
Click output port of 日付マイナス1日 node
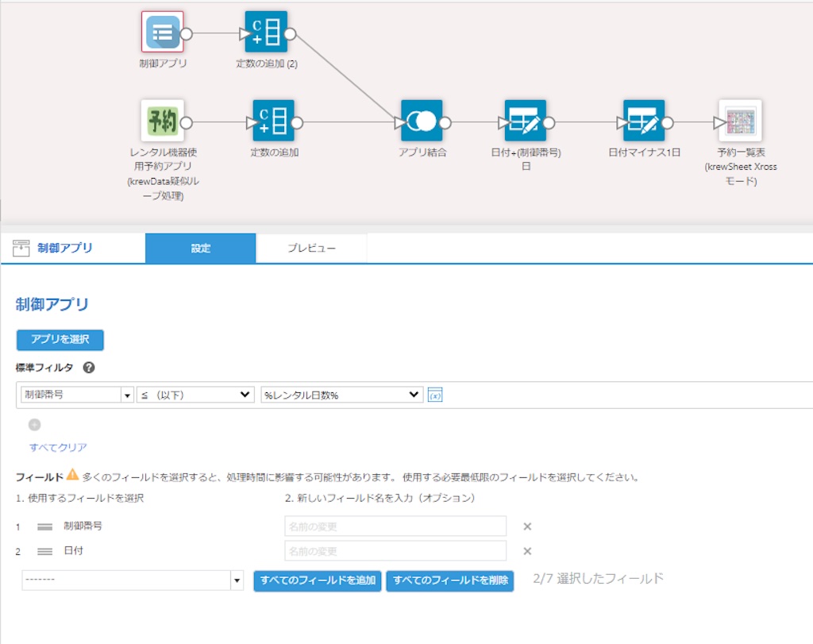coord(668,123)
